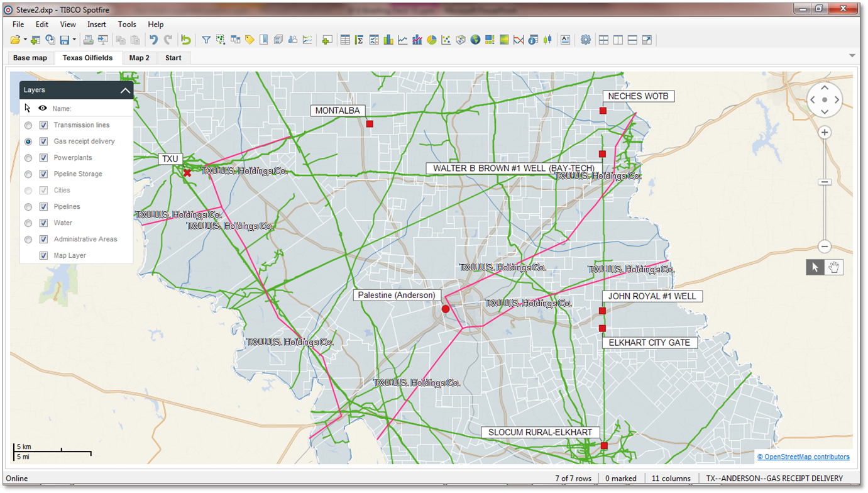Insert a Table visualization
Screen dimensions: 868x493
(x=345, y=40)
